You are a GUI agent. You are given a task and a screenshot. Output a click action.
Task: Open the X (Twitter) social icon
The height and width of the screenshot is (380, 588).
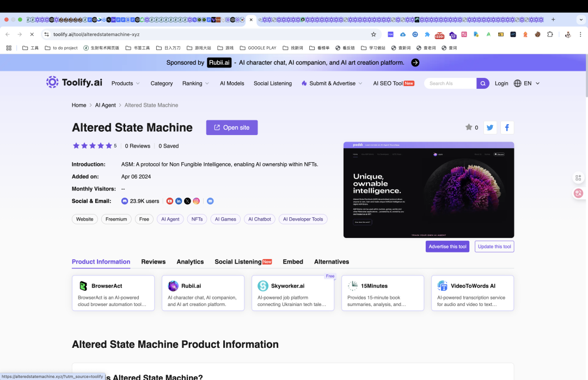[x=187, y=201]
